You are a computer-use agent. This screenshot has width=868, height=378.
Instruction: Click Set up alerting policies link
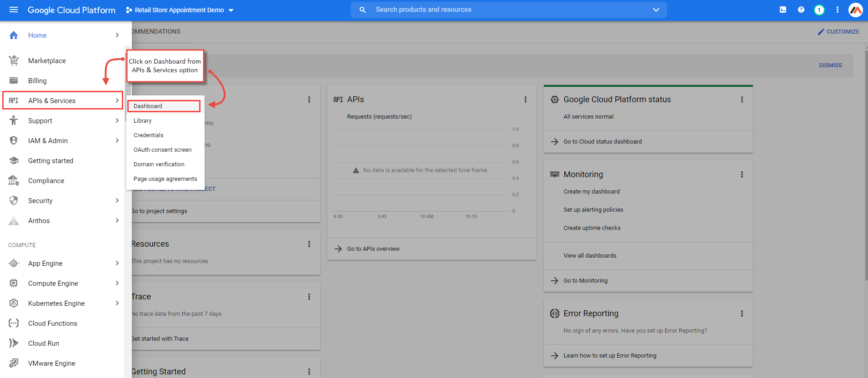tap(593, 210)
